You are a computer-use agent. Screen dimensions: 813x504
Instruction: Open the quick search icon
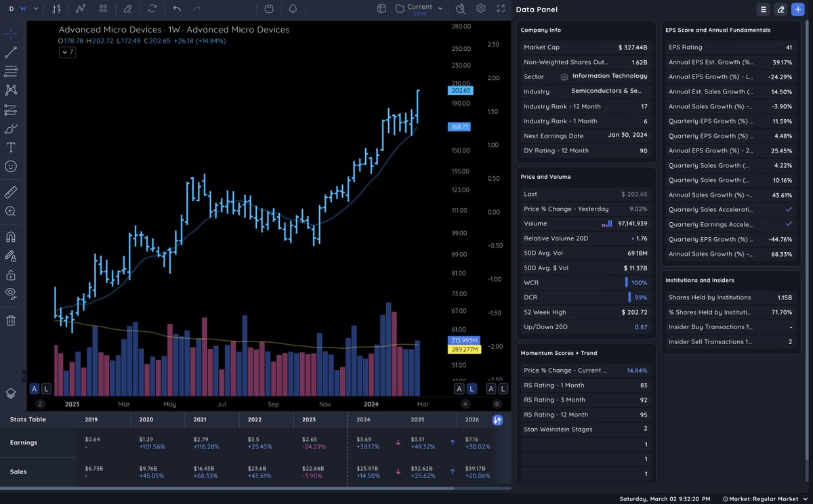(461, 9)
